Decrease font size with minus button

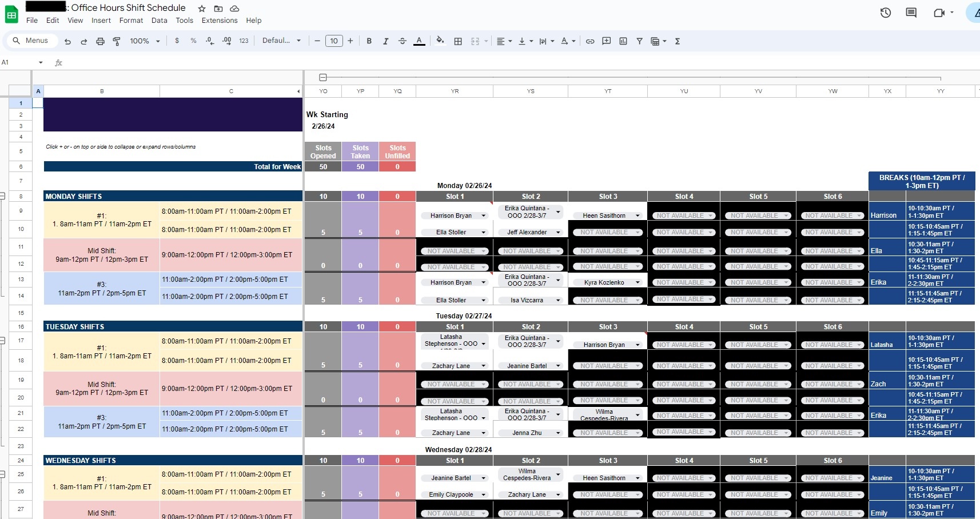[x=317, y=41]
